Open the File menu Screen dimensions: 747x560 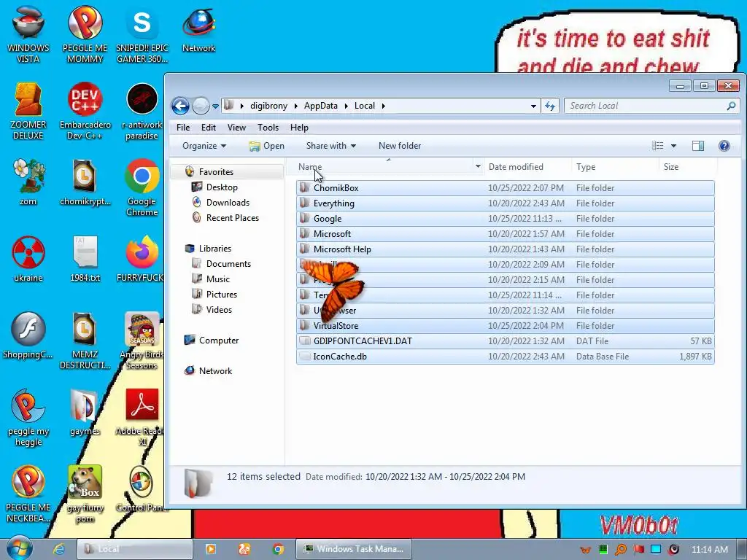(x=183, y=127)
